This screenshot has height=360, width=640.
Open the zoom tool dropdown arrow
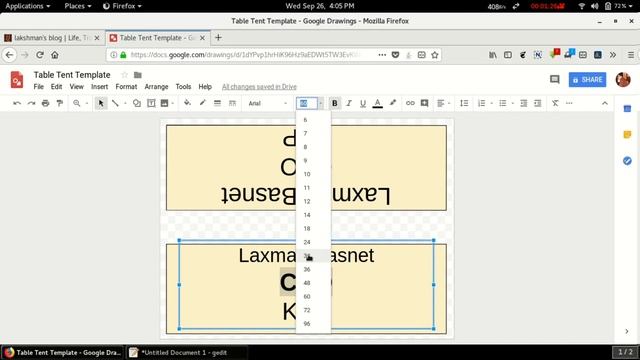click(x=87, y=103)
